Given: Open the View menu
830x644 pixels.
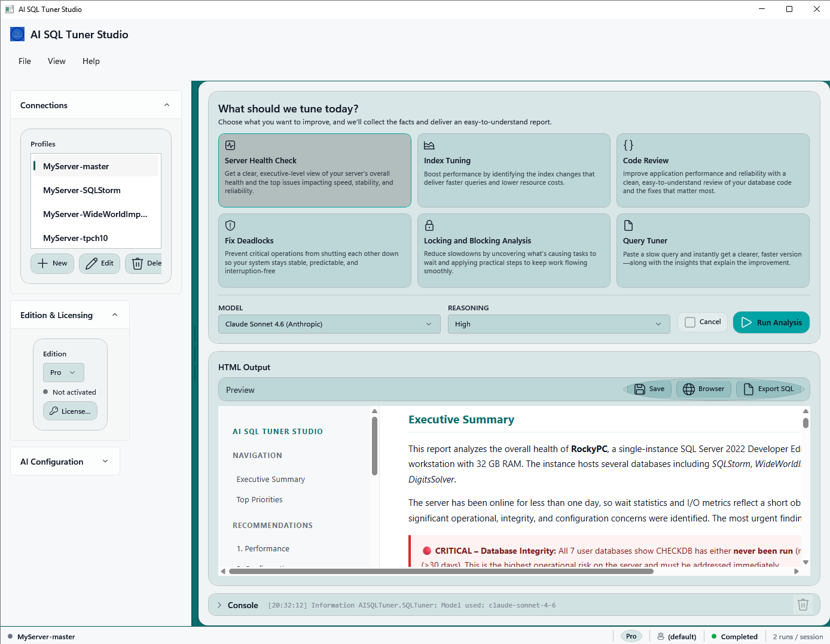Looking at the screenshot, I should [x=57, y=61].
